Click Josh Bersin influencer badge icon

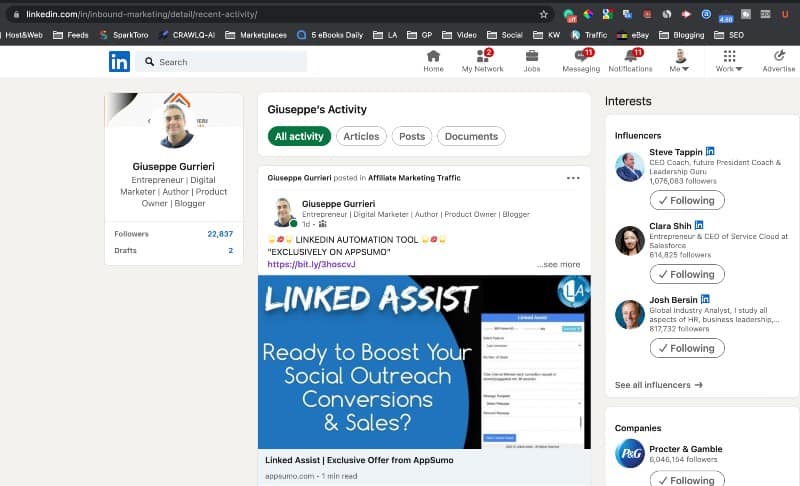pyautogui.click(x=705, y=299)
